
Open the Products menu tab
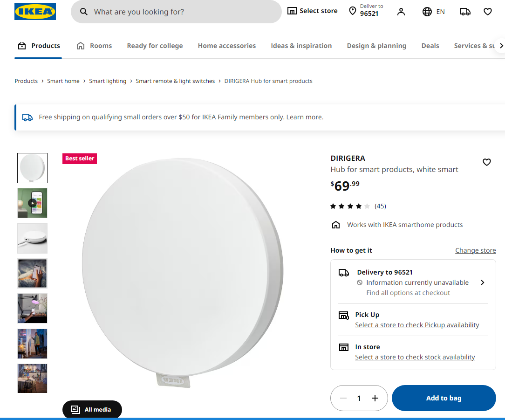coord(39,46)
